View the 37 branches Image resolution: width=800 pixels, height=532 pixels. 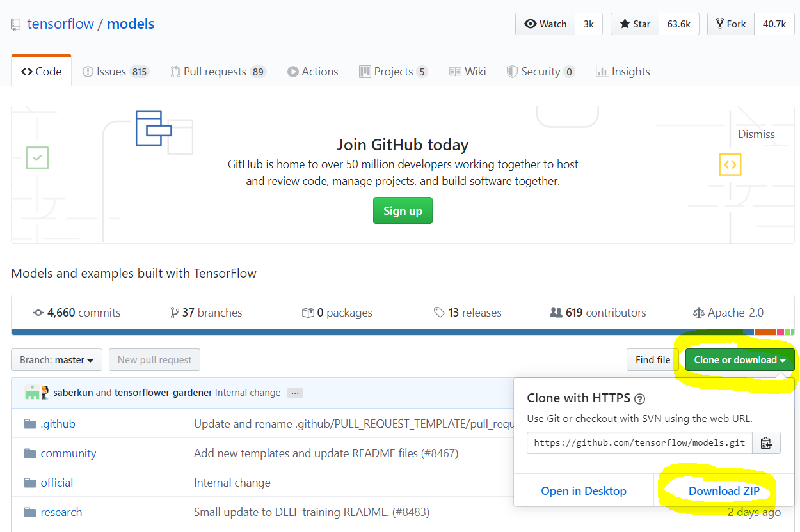click(x=206, y=313)
